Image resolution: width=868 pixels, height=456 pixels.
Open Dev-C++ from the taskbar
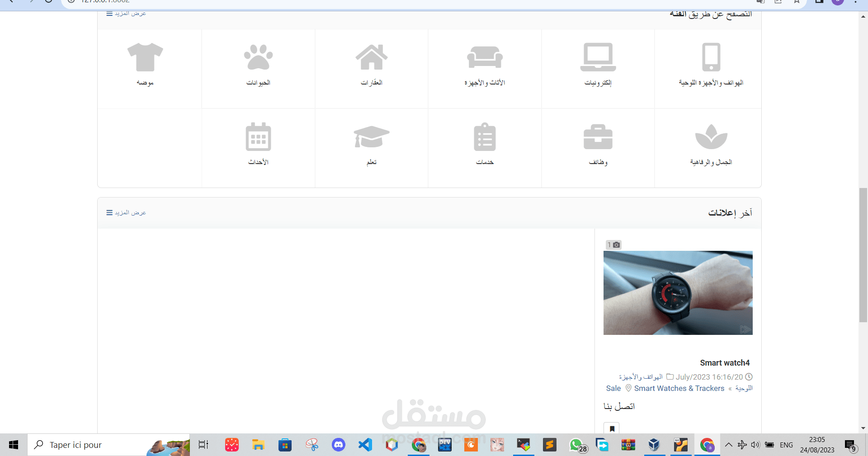point(445,445)
